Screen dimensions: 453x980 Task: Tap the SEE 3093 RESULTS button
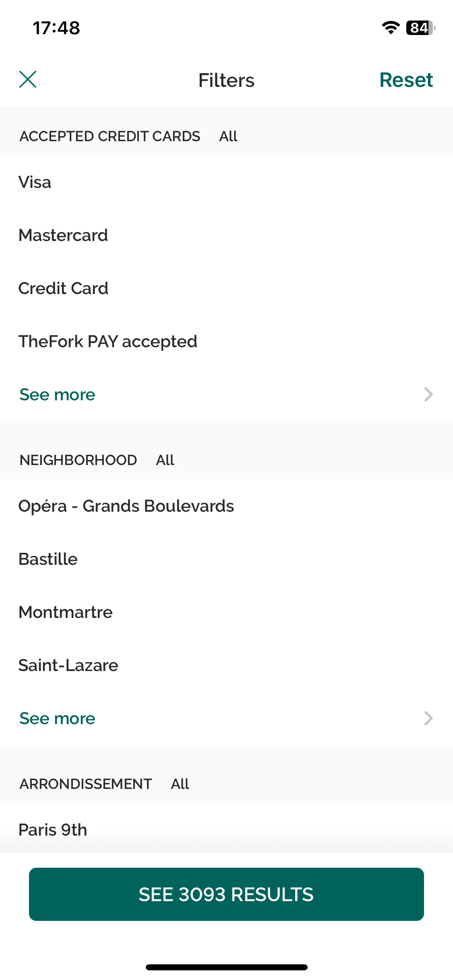(226, 894)
